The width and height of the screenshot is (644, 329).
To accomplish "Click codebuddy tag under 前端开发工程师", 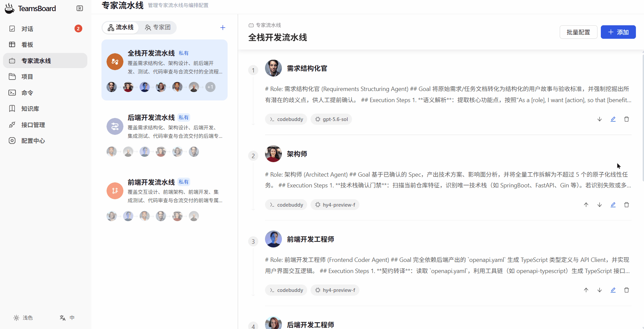I will tap(286, 290).
